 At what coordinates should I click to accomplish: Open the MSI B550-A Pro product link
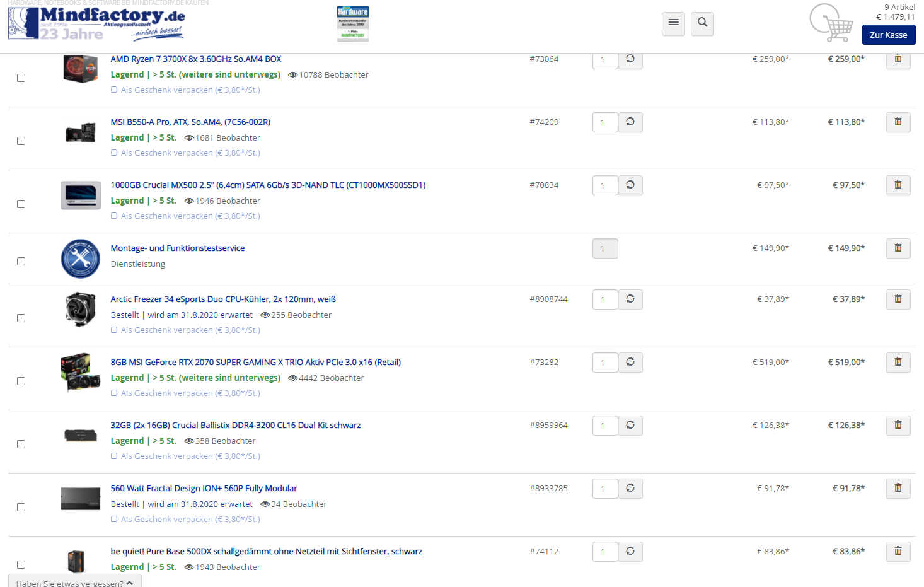190,122
